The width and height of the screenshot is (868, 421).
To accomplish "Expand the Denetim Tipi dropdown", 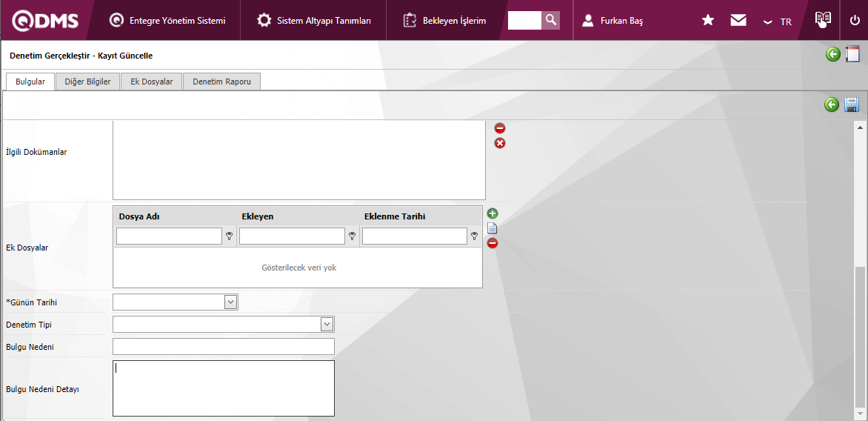I will point(327,325).
